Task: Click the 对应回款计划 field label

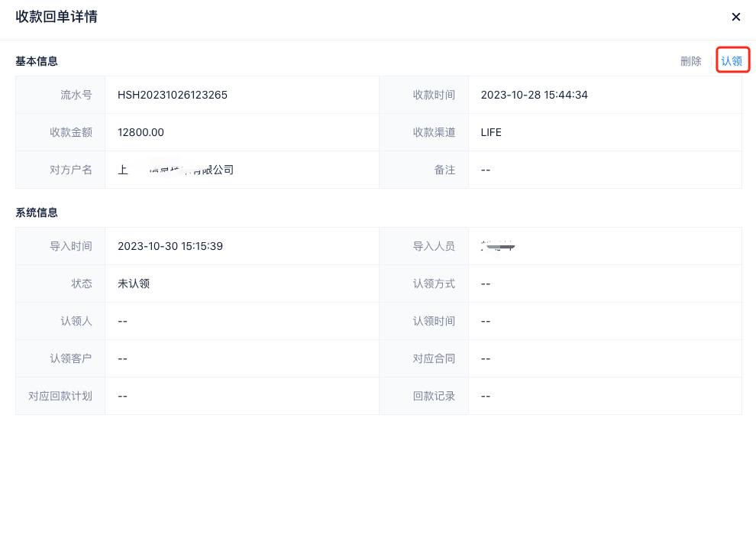Action: click(x=60, y=396)
